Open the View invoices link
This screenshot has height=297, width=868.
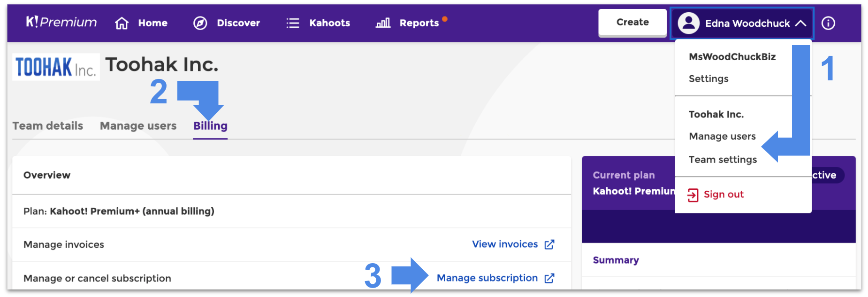click(505, 244)
